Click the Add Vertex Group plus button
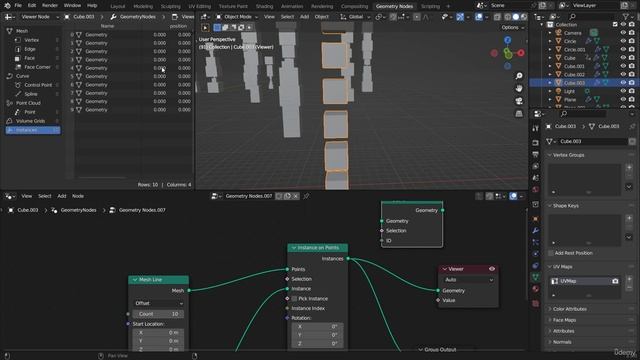This screenshot has width=640, height=360. (x=629, y=168)
